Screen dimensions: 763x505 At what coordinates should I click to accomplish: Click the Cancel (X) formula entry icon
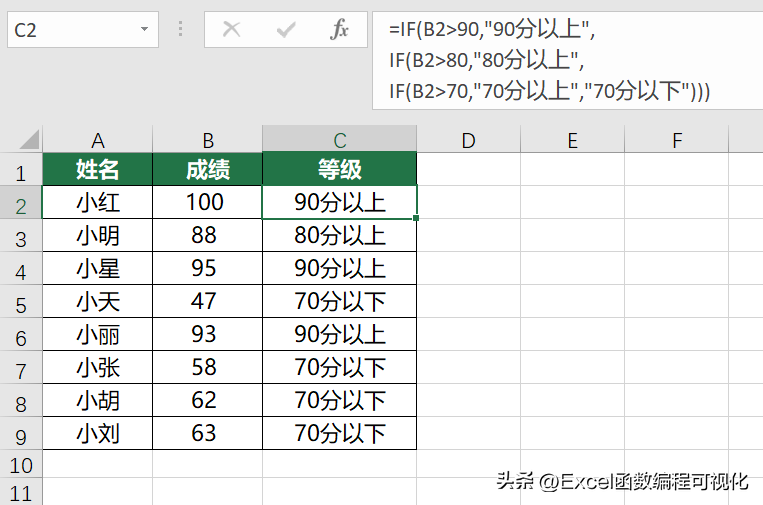pyautogui.click(x=231, y=30)
